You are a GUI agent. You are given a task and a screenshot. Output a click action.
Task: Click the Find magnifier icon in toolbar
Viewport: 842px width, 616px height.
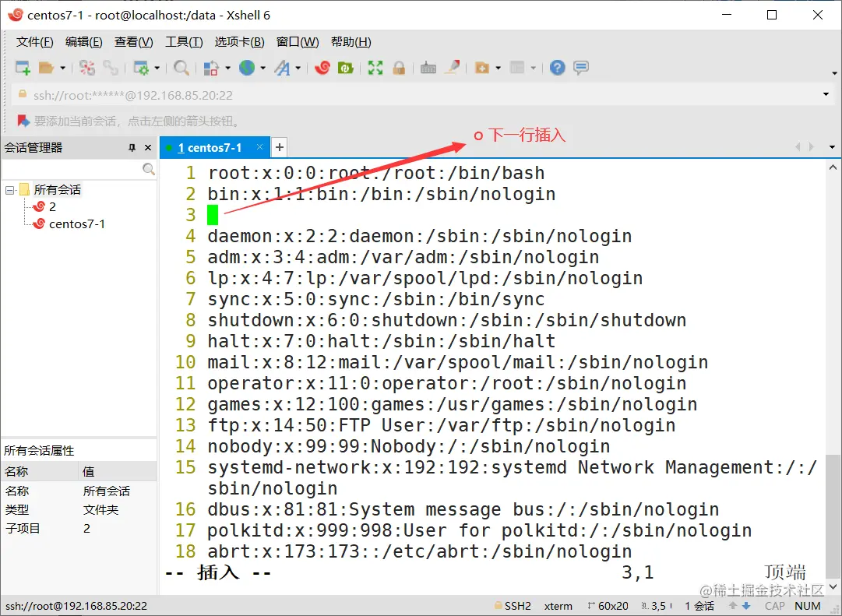(181, 68)
